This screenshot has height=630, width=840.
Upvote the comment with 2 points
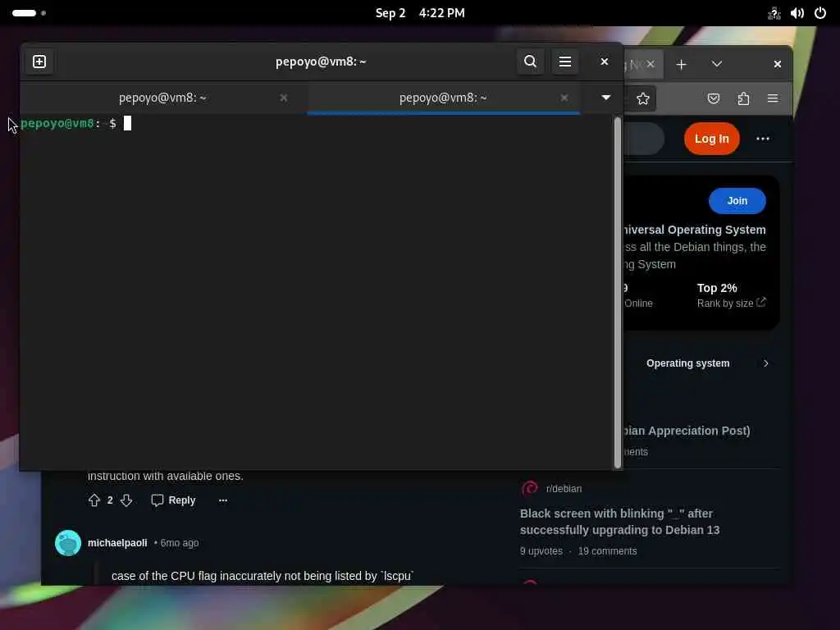94,500
